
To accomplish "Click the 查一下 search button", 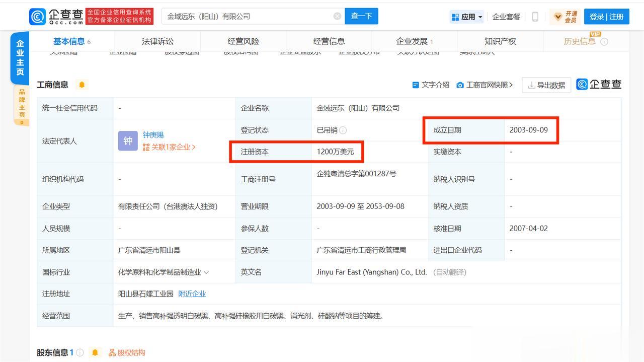I will pyautogui.click(x=361, y=16).
